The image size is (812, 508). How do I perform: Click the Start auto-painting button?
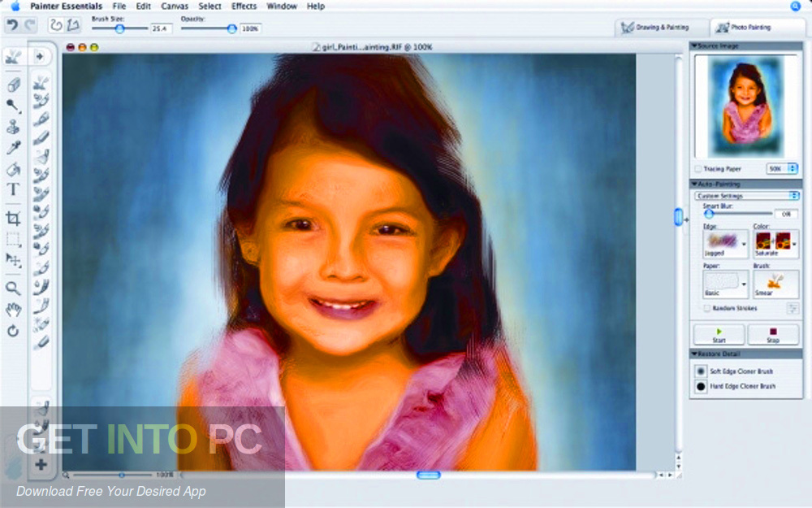(719, 335)
